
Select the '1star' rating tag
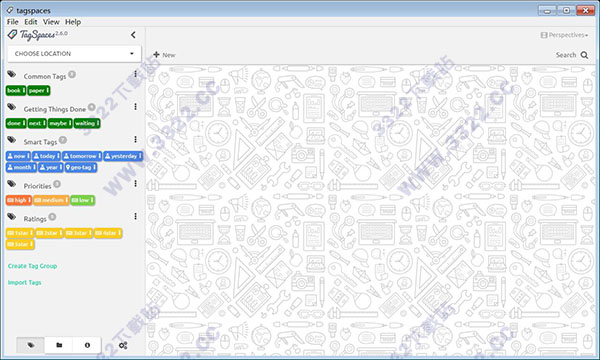[x=20, y=233]
